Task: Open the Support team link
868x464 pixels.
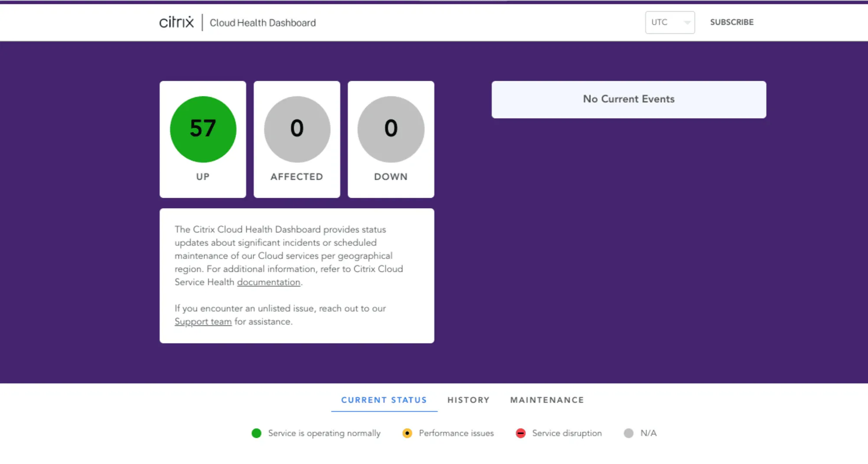Action: (x=203, y=322)
